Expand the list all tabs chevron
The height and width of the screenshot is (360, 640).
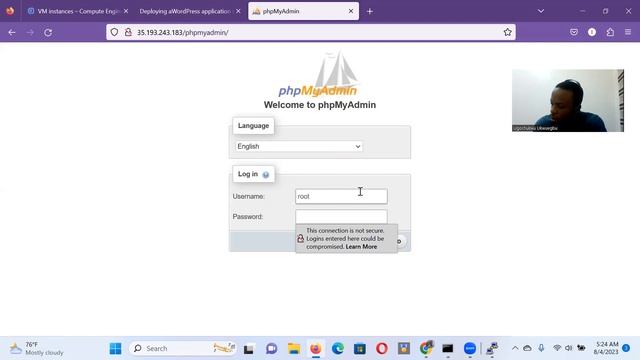click(x=541, y=11)
